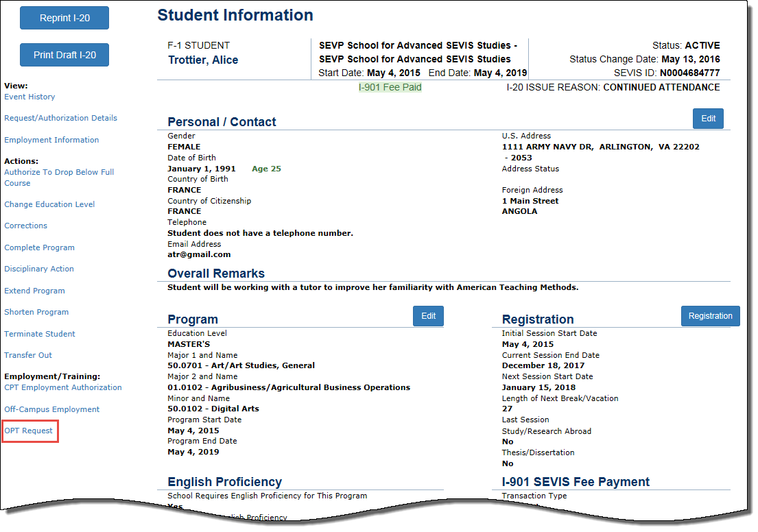
Task: Click the Initial Session Start Date label
Action: click(x=549, y=333)
